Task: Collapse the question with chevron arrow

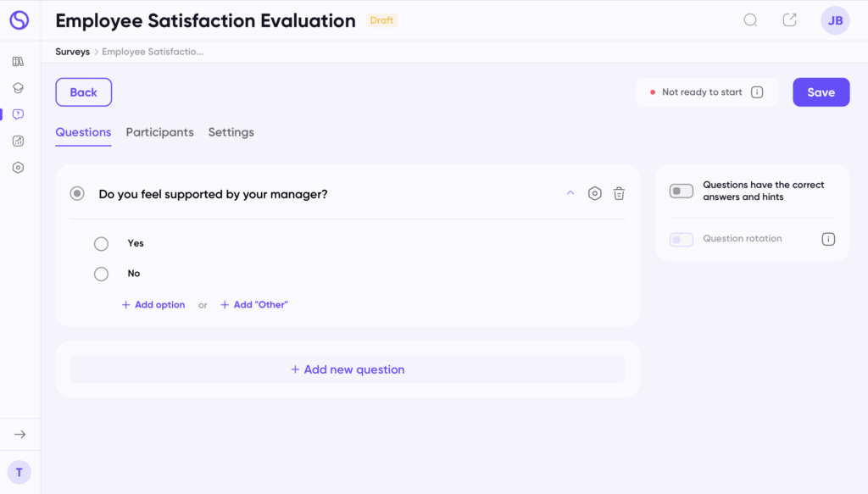Action: tap(570, 194)
